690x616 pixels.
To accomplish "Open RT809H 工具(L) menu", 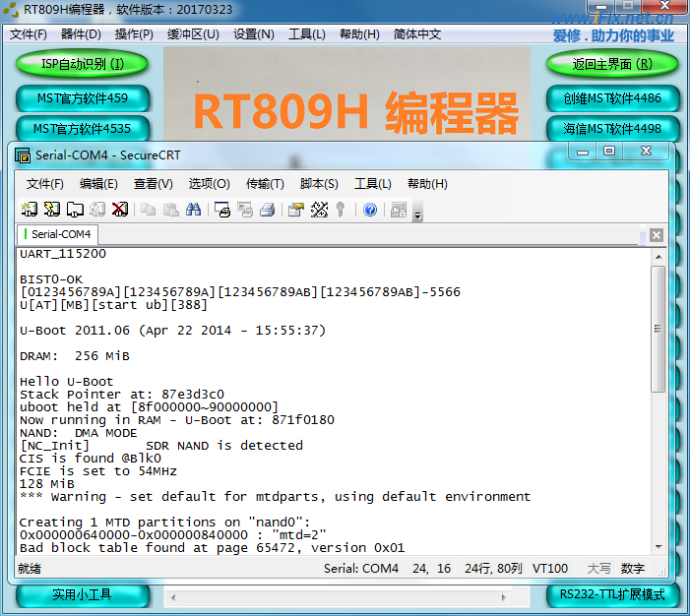I will click(307, 33).
